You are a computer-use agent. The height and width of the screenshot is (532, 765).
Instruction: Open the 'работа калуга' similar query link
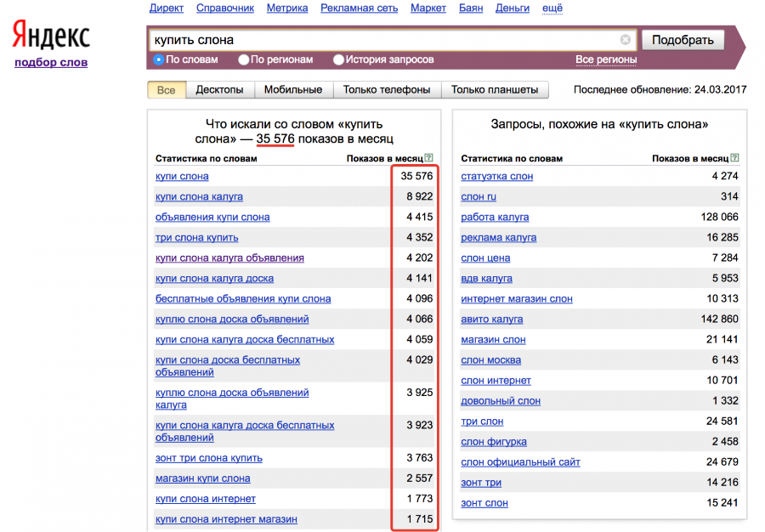pos(495,218)
